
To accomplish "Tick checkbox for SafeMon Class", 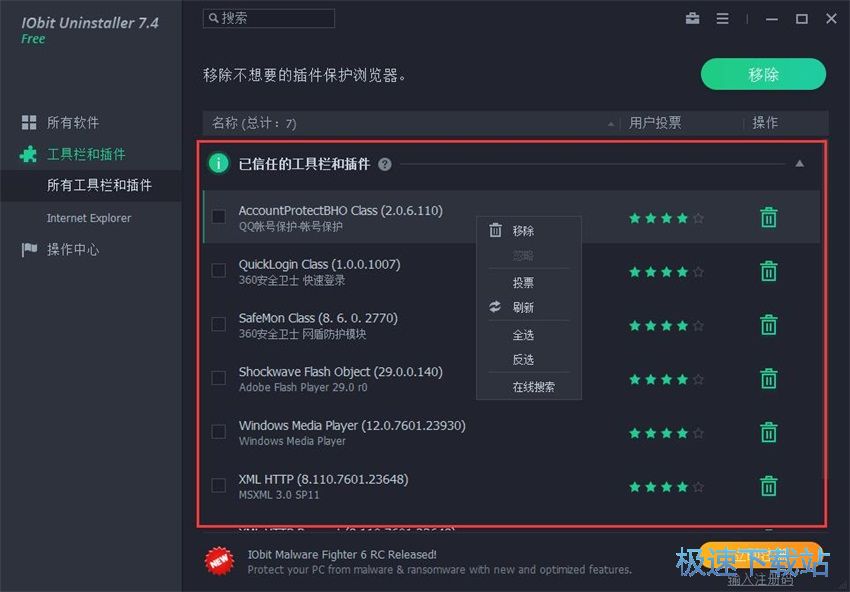I will click(x=218, y=324).
